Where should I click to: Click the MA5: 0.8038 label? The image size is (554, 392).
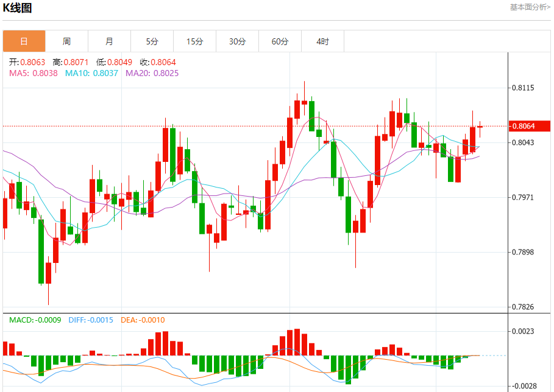[33, 74]
